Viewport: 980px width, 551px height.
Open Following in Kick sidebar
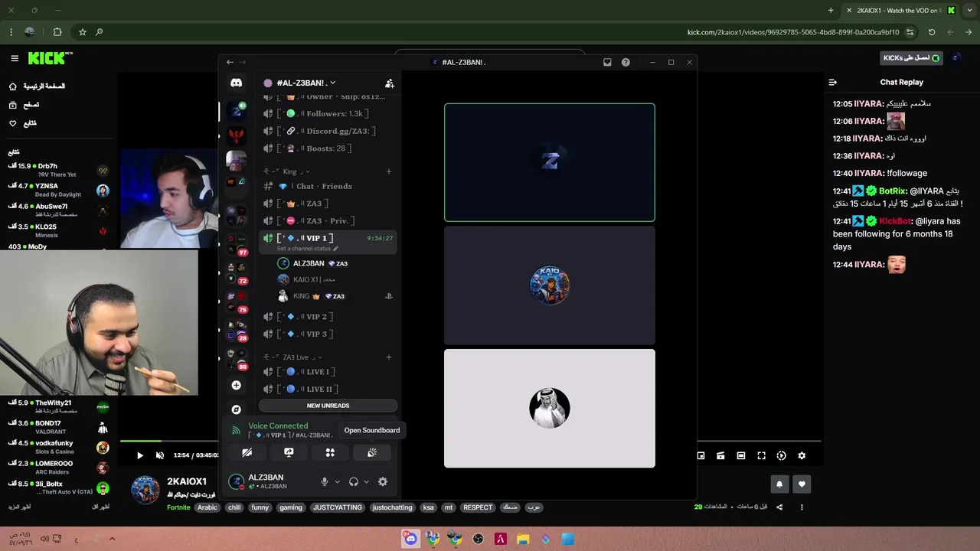22,123
